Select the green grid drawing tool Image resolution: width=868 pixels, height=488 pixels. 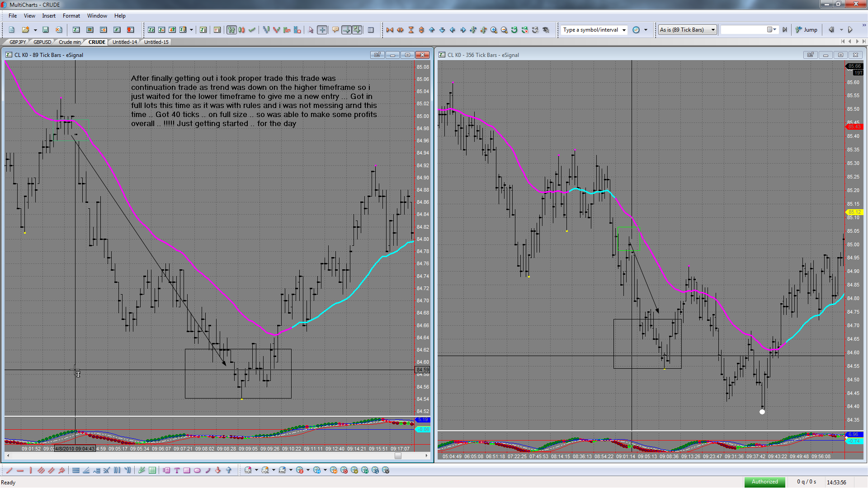pos(152,470)
